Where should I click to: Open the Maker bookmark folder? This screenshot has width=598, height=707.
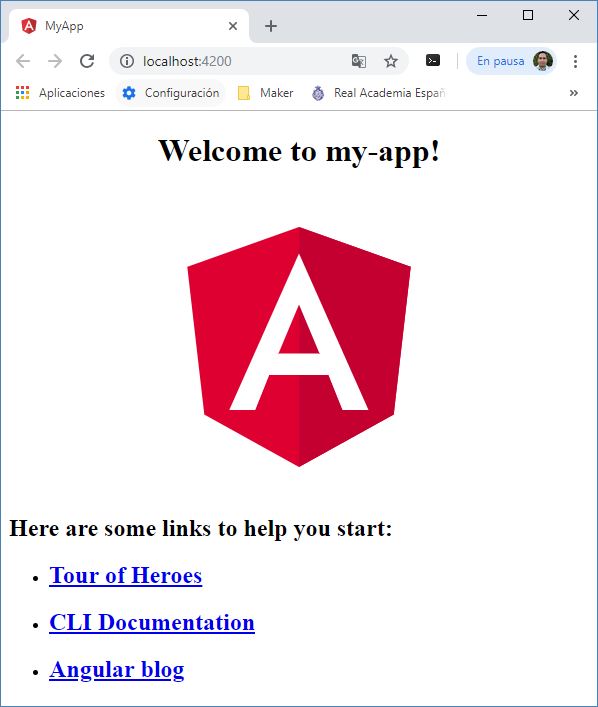pyautogui.click(x=266, y=93)
